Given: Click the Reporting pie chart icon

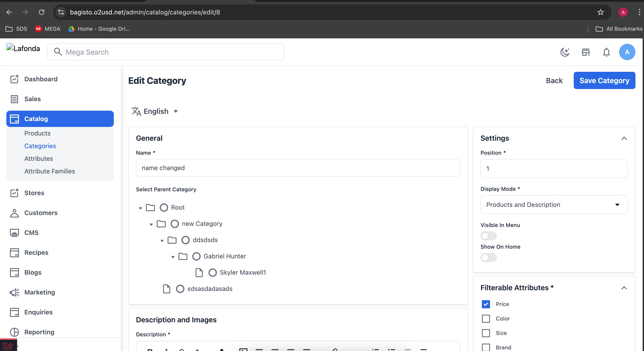Looking at the screenshot, I should tap(14, 332).
